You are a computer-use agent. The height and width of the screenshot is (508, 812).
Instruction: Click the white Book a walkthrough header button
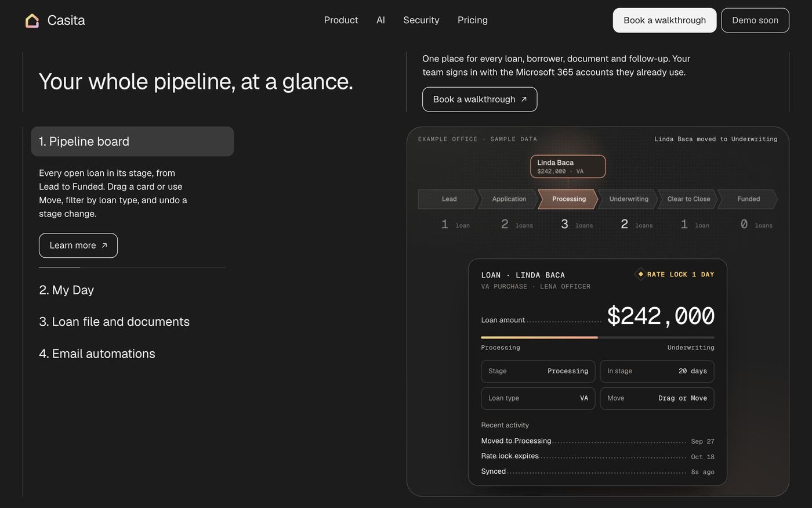[x=665, y=20]
